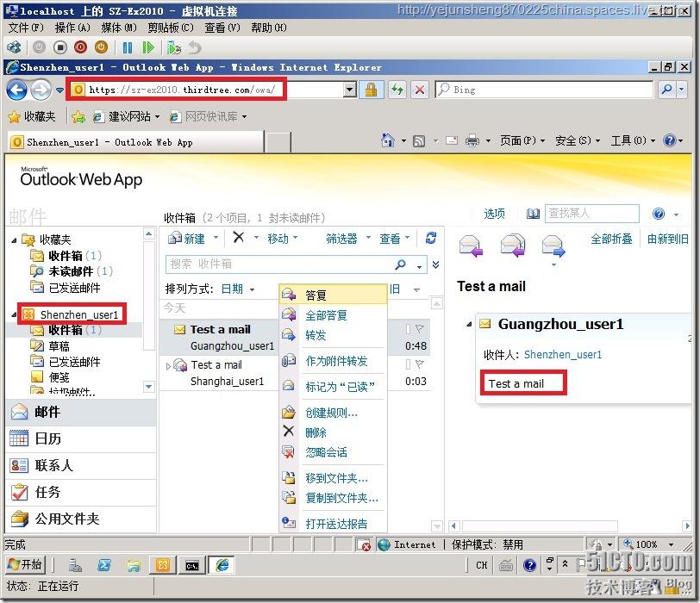Open the 选项 link

pyautogui.click(x=494, y=214)
